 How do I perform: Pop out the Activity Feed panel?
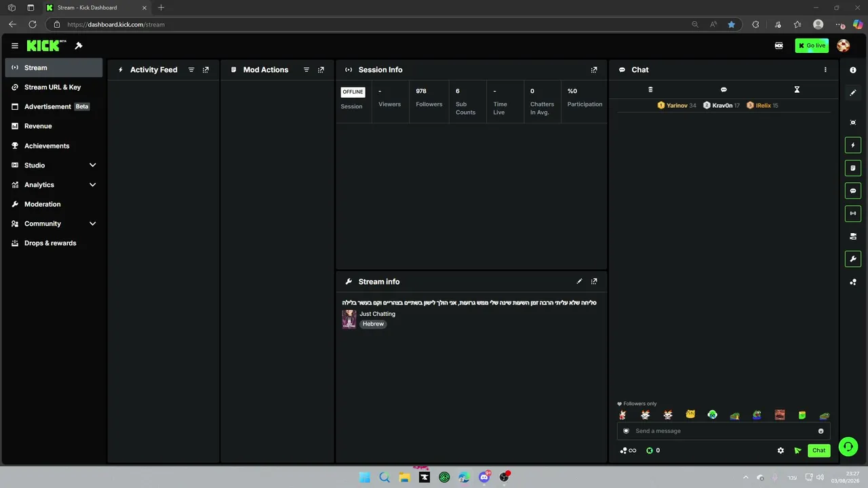tap(206, 70)
